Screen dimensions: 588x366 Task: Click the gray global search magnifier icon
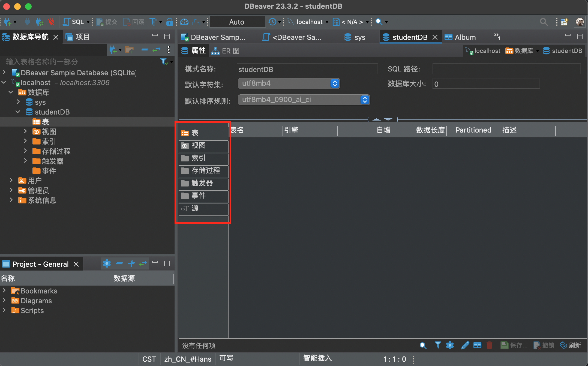(x=544, y=22)
